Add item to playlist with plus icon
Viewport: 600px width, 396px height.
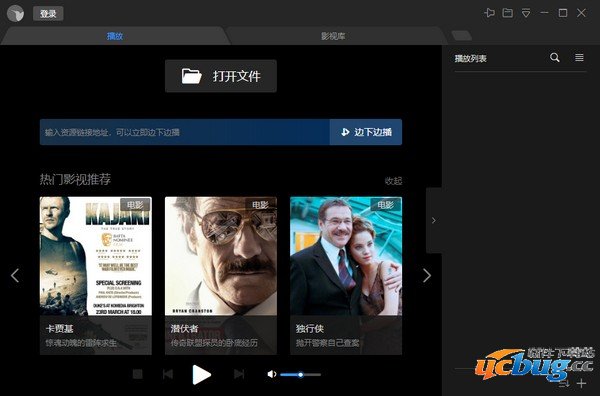point(582,383)
